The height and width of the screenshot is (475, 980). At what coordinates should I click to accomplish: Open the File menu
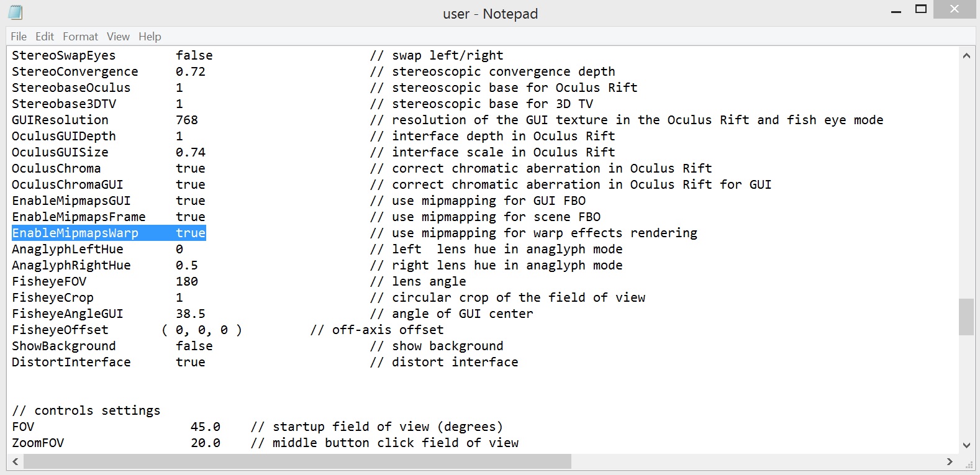[x=19, y=37]
